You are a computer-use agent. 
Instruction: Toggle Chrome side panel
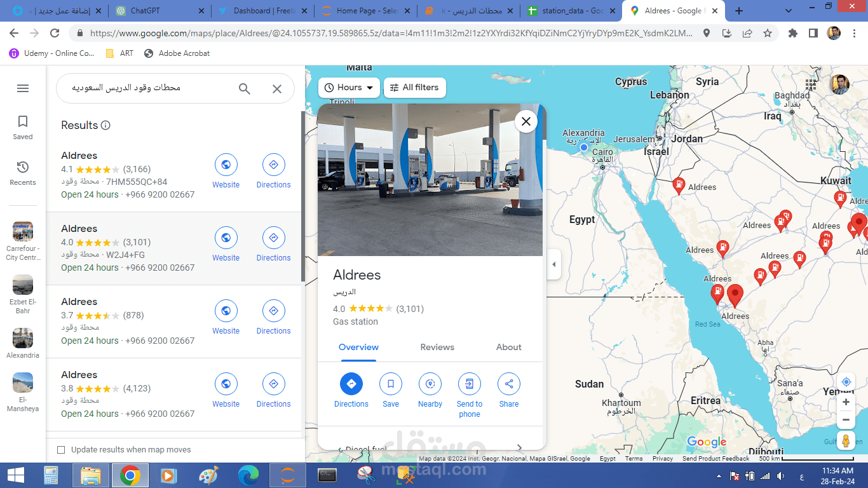[813, 33]
